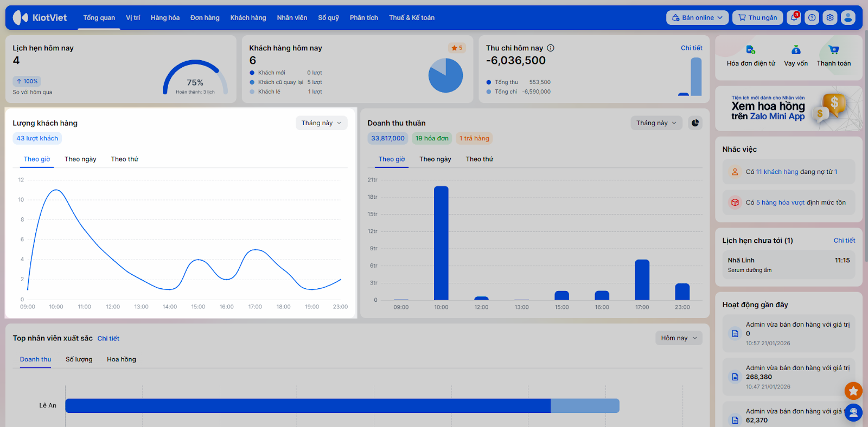The height and width of the screenshot is (427, 868).
Task: Click the info icon beside Thu chi hôm nay
Action: coord(551,48)
